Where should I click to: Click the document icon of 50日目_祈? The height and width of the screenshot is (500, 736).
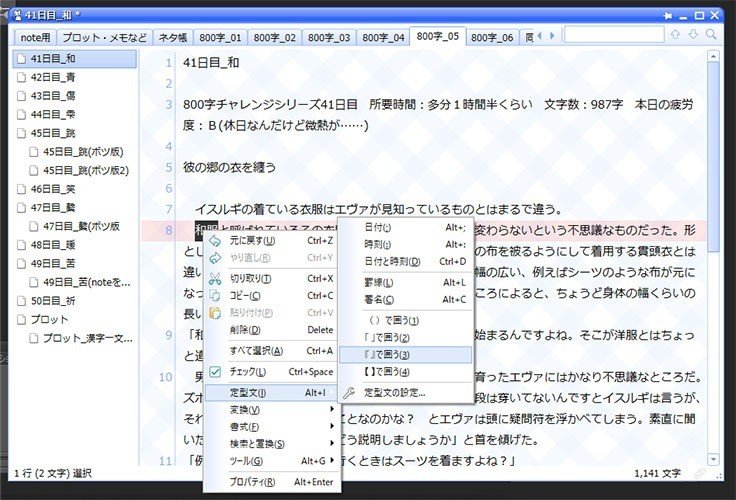(x=22, y=301)
